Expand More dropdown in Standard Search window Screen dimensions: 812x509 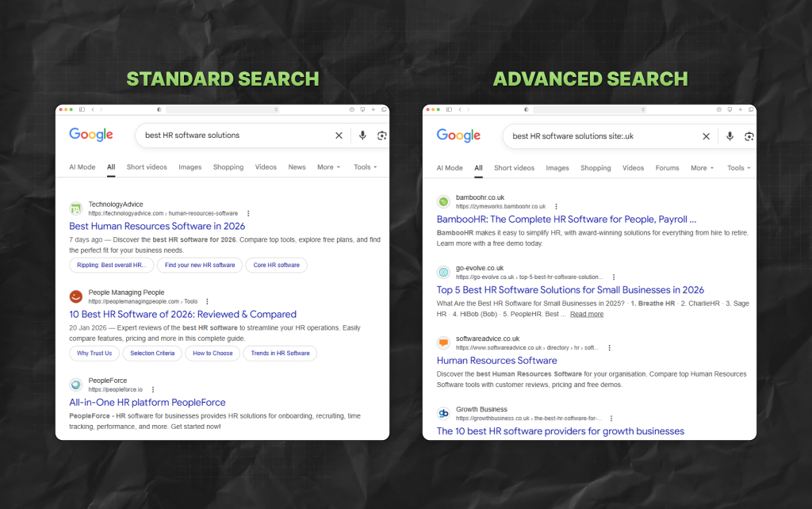[329, 167]
